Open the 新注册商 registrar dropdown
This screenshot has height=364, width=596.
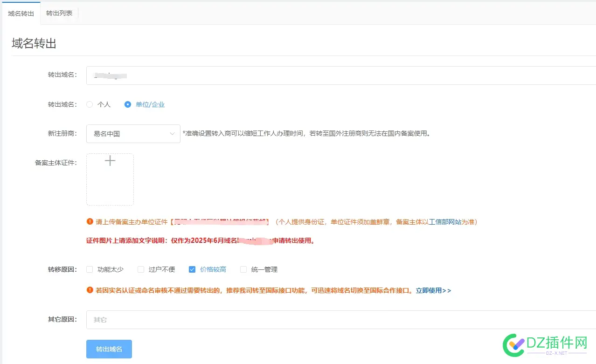point(133,134)
